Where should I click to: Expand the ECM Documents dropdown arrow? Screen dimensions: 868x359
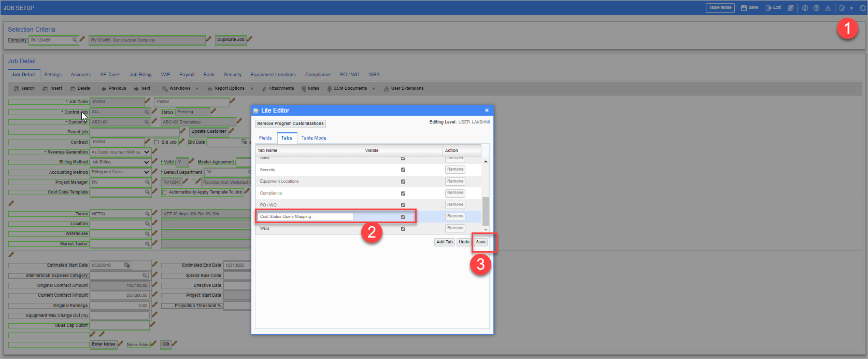tap(374, 89)
